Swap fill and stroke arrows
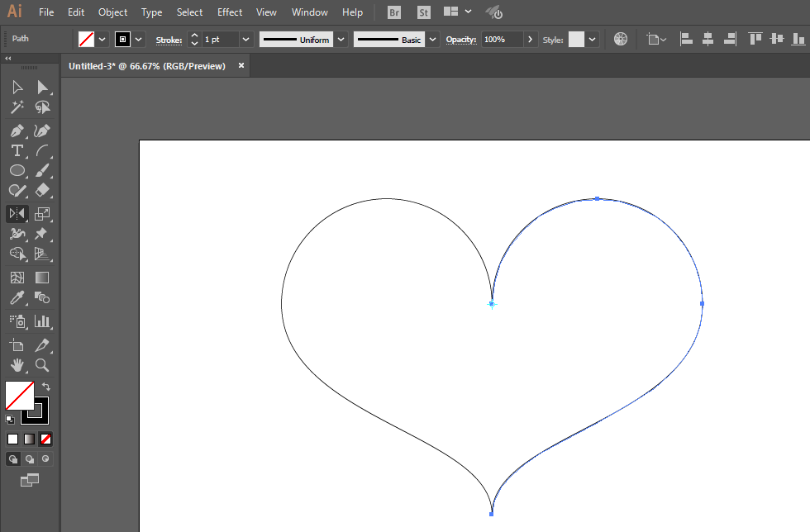The image size is (810, 532). click(x=46, y=387)
